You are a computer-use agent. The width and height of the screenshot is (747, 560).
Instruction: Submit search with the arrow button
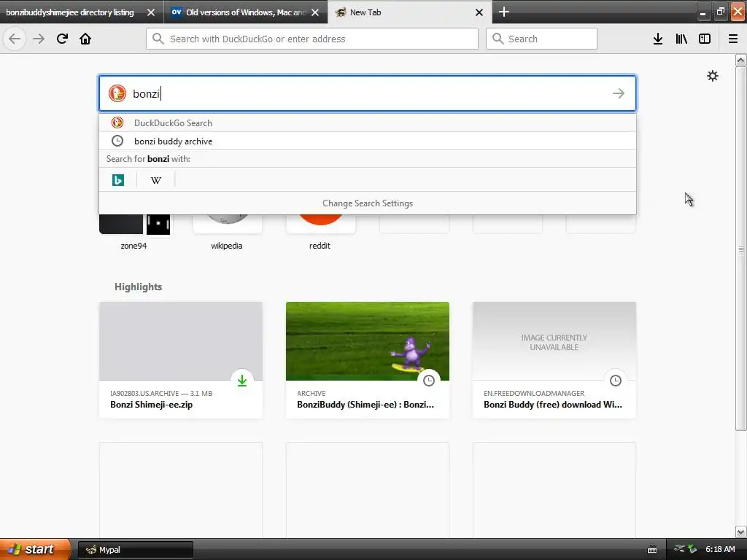[619, 93]
